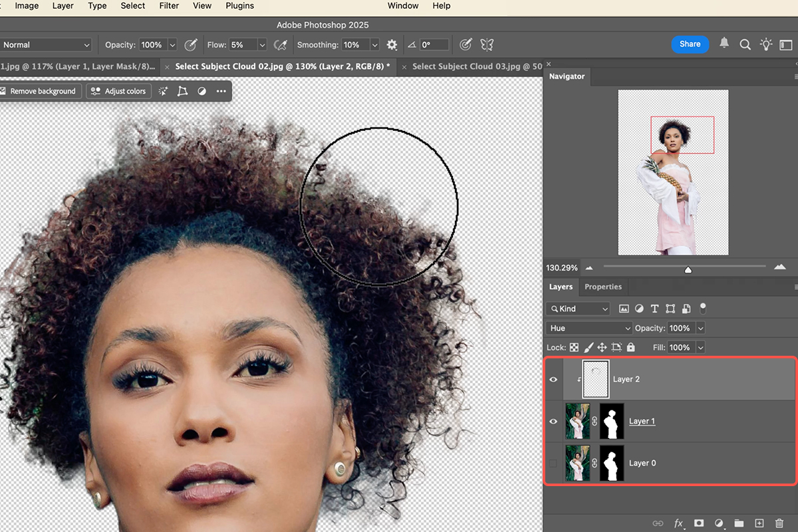Add a layer mask
798x532 pixels.
[x=698, y=523]
